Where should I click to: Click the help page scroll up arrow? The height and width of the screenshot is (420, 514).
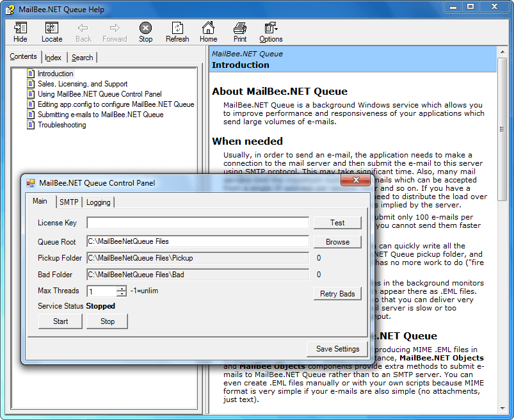tap(502, 52)
